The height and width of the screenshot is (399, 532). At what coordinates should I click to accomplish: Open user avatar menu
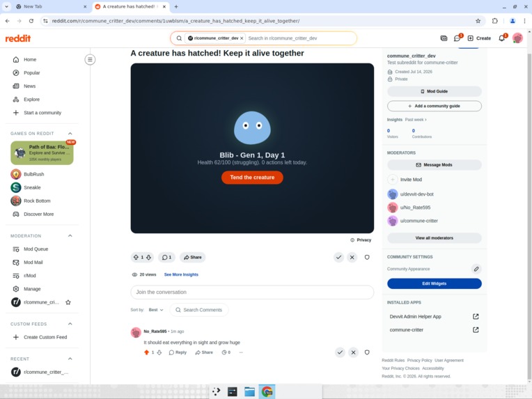[x=517, y=38]
